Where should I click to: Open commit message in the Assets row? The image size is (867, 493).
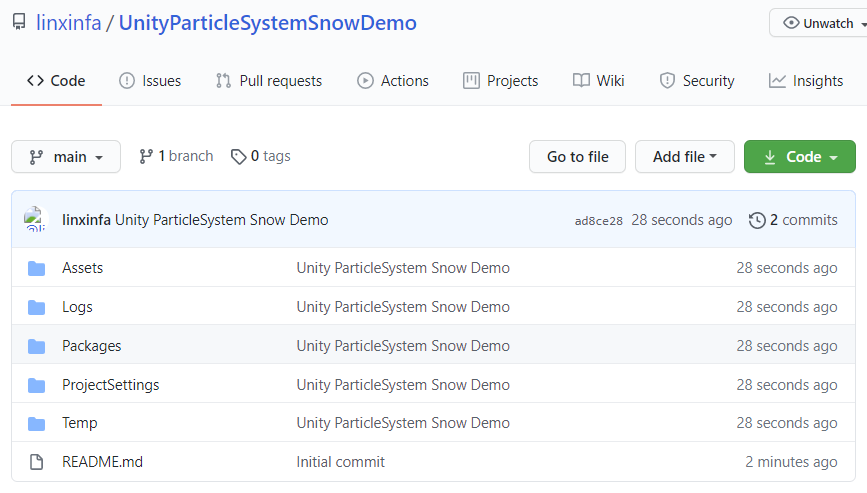[x=403, y=268]
